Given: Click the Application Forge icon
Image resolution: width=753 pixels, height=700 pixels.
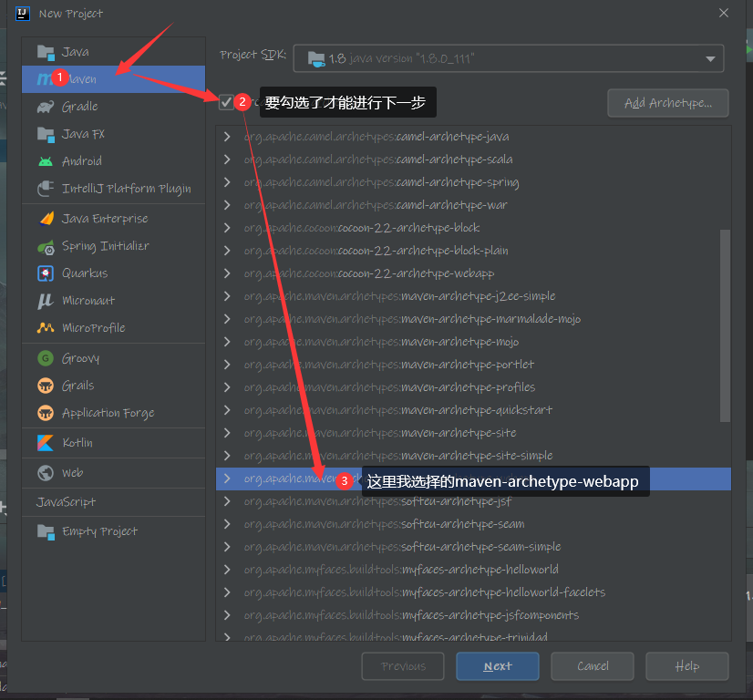Looking at the screenshot, I should point(46,413).
